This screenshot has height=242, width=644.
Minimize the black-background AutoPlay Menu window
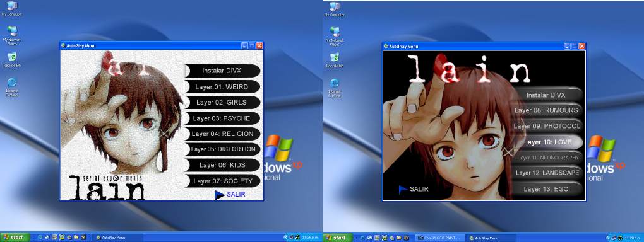(x=567, y=47)
